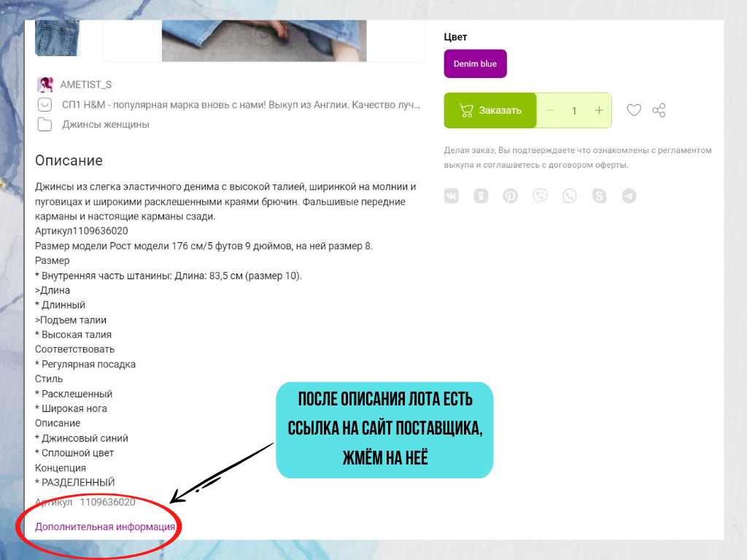Share via WhatsApp icon
The height and width of the screenshot is (560, 747).
click(569, 195)
